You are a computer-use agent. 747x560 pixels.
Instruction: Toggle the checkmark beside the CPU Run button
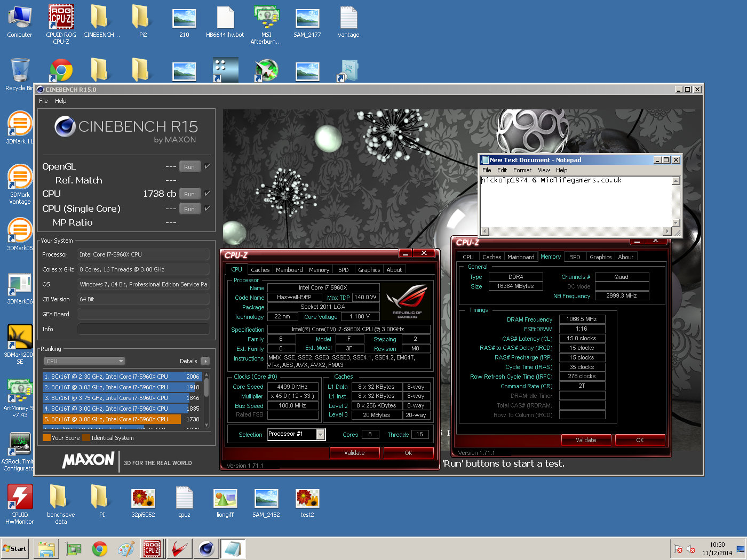click(206, 193)
